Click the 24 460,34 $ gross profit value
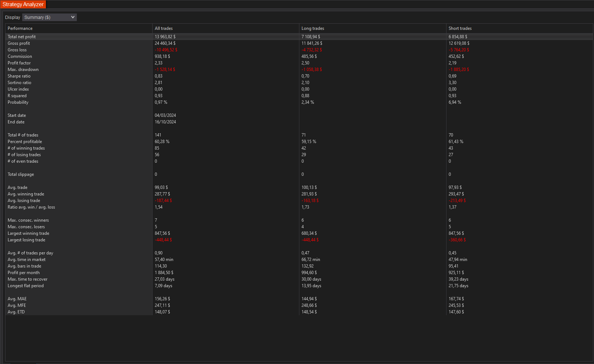This screenshot has height=364, width=594. (165, 43)
